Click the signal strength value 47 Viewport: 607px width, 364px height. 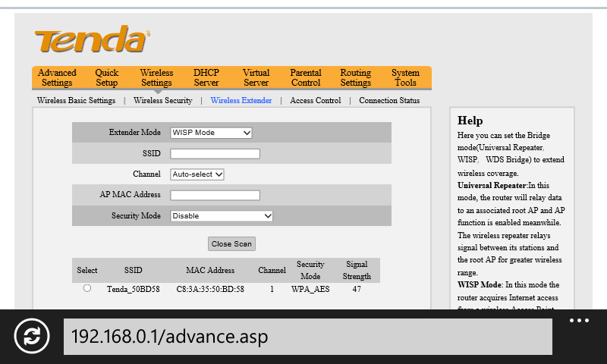357,290
